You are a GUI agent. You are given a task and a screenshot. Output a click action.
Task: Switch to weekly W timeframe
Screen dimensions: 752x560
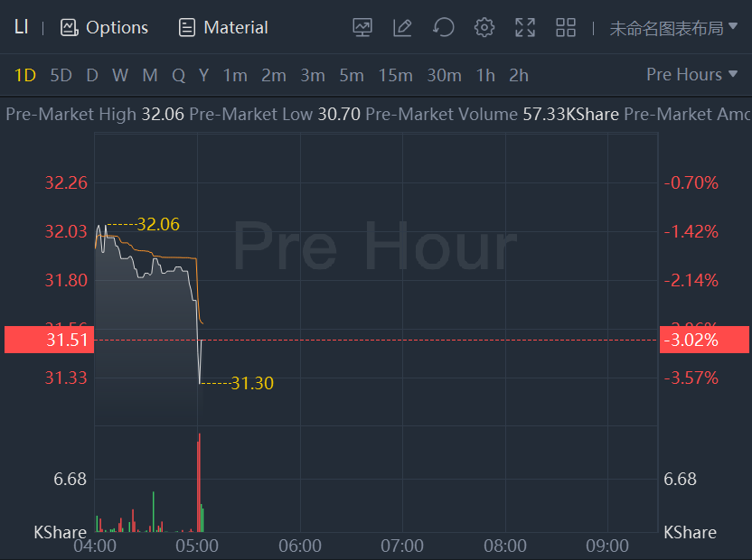pyautogui.click(x=119, y=75)
